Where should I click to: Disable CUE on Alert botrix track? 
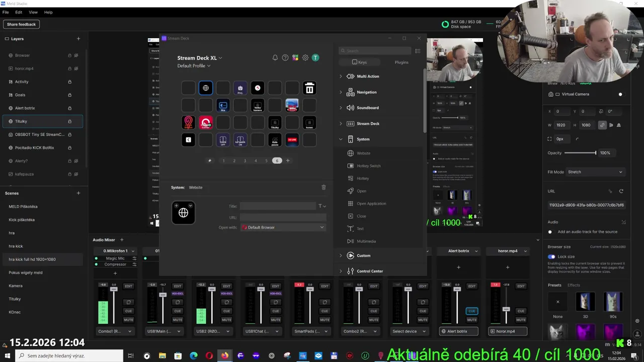click(471, 311)
